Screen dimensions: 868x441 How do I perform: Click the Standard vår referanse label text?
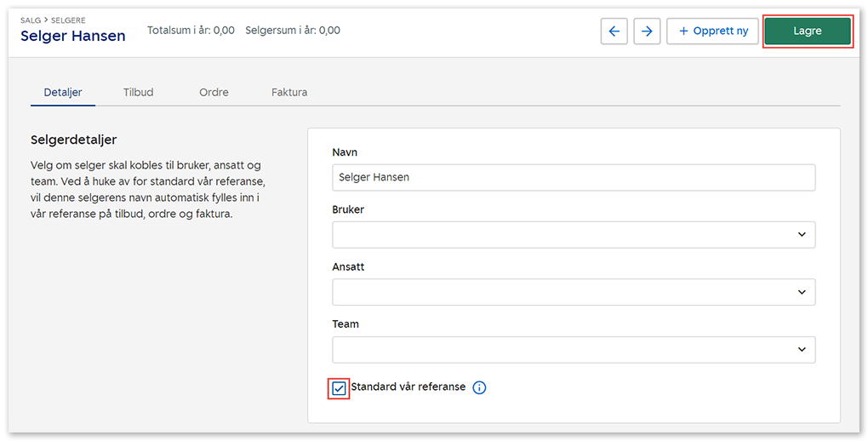[408, 387]
